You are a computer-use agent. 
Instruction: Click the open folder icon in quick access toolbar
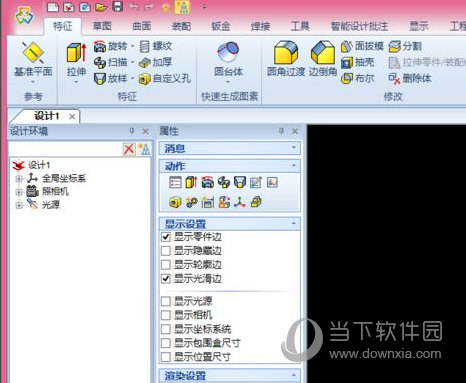click(x=101, y=7)
